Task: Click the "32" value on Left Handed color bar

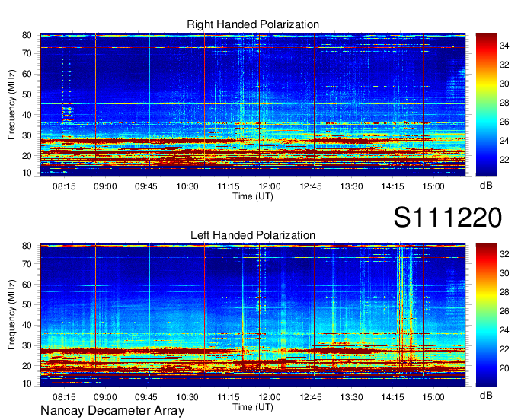Action: pyautogui.click(x=504, y=254)
